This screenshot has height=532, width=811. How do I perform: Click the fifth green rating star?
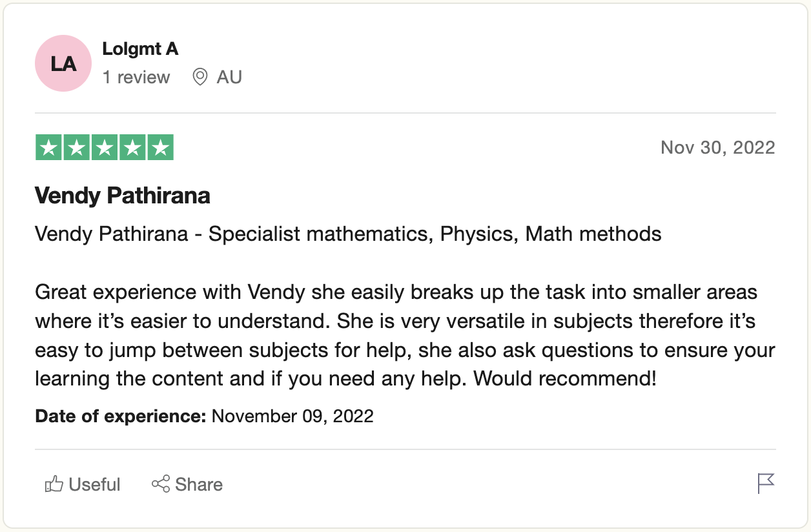tap(160, 148)
